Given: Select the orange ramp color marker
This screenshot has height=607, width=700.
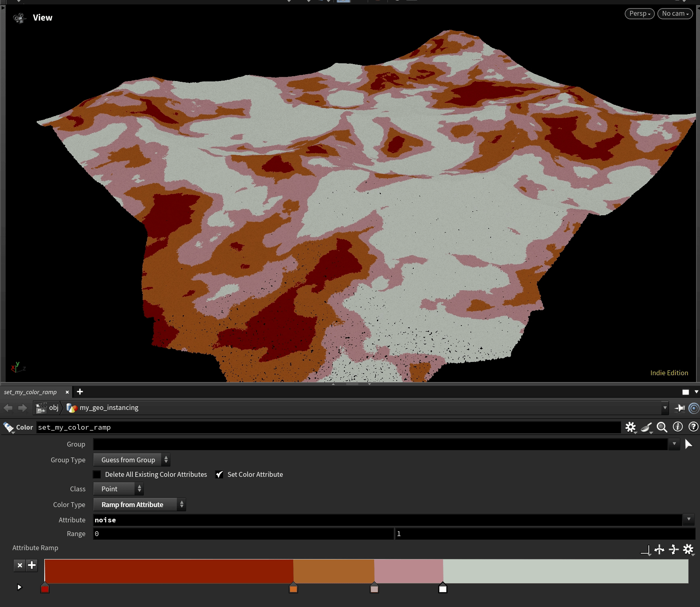Looking at the screenshot, I should [x=293, y=588].
